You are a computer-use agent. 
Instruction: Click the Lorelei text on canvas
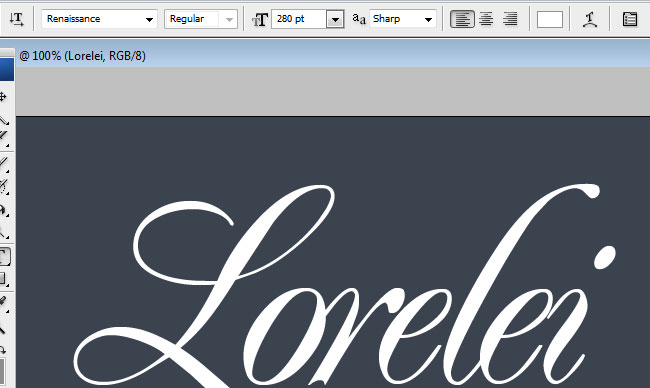[x=345, y=286]
